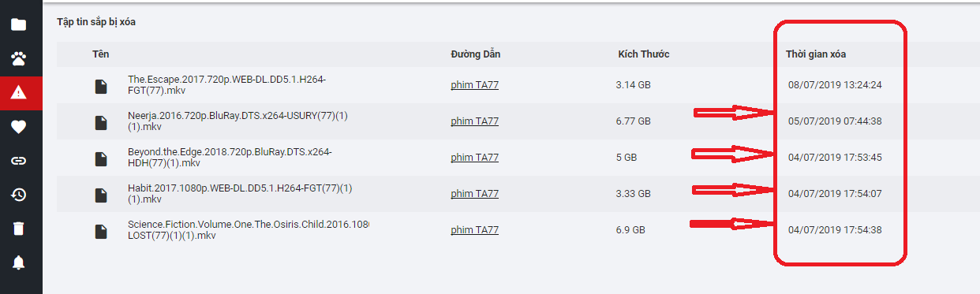
Task: Open the folder icon in sidebar
Action: 18,24
